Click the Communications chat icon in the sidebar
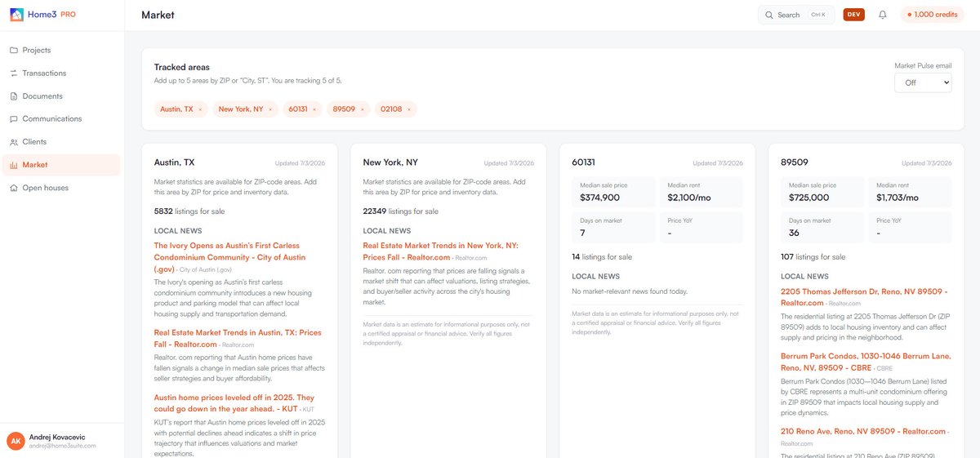 [x=14, y=119]
